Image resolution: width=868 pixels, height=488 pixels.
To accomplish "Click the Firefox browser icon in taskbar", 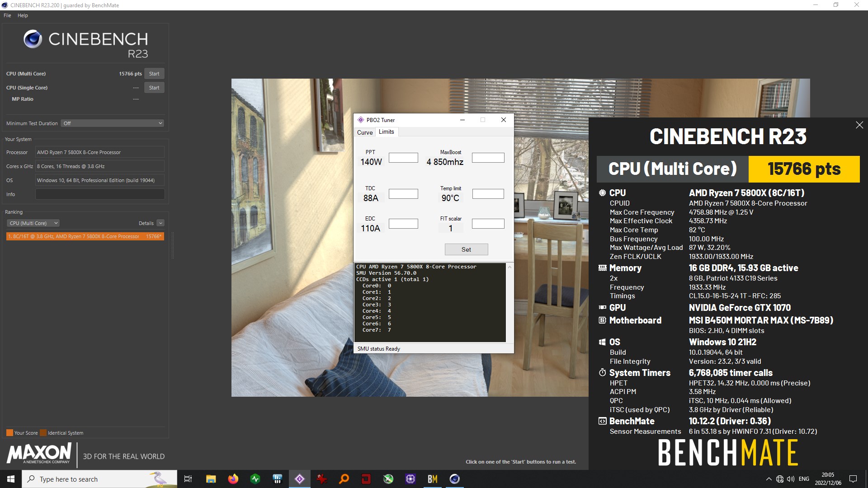I will click(232, 479).
